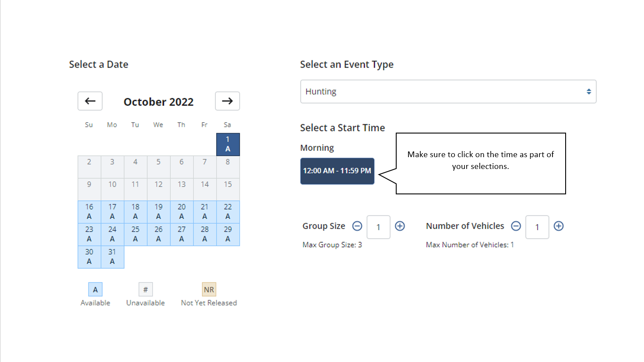Image resolution: width=644 pixels, height=362 pixels.
Task: Pick October 16 available date
Action: pos(89,211)
